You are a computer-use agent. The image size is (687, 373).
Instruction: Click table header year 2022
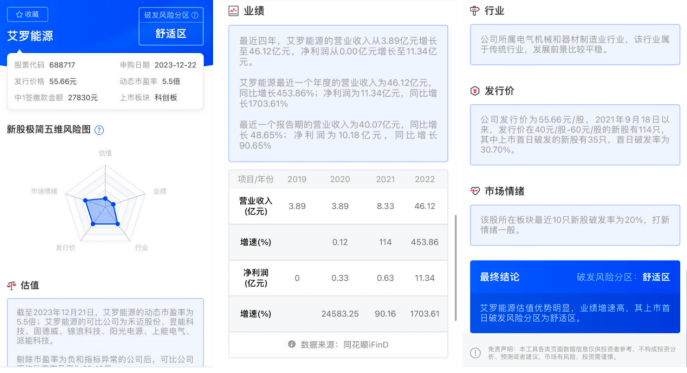click(x=425, y=179)
